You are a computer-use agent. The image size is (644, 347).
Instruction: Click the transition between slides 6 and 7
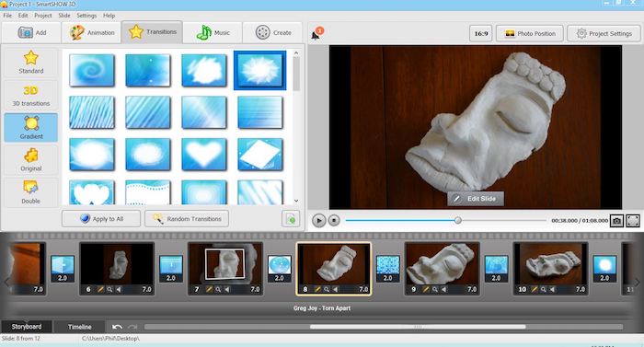(171, 269)
